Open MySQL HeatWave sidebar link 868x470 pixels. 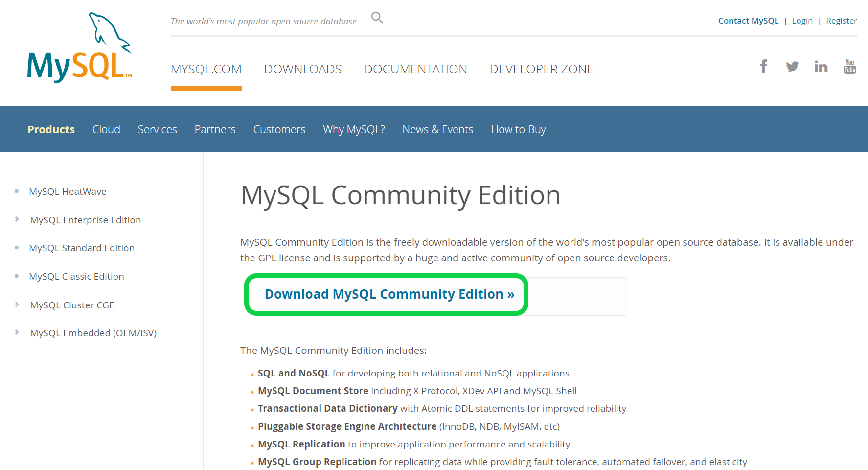click(68, 192)
